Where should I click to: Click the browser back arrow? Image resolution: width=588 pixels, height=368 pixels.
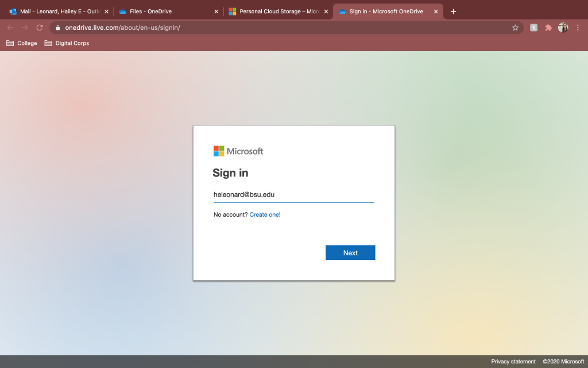click(x=10, y=28)
